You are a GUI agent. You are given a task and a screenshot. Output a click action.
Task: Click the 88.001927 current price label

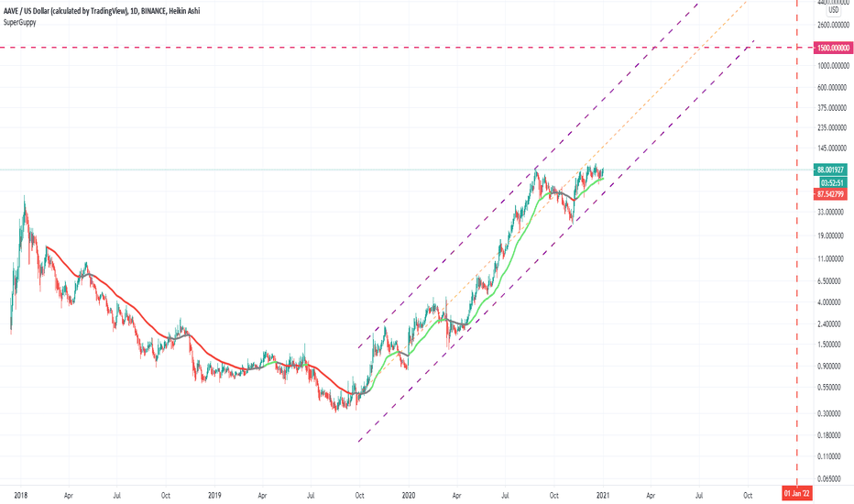[830, 170]
